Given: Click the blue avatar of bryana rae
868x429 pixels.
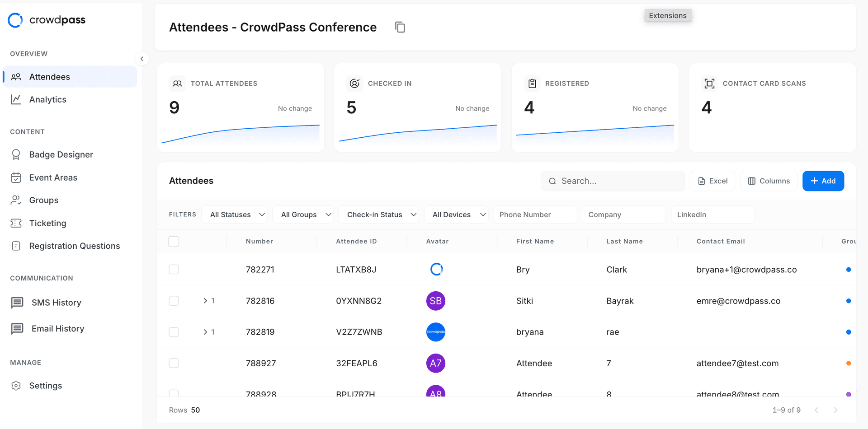Looking at the screenshot, I should (x=435, y=332).
